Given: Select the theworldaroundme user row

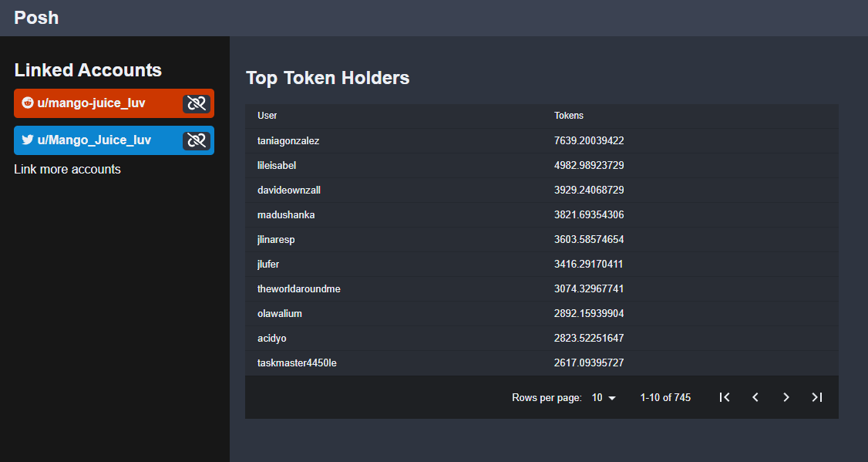Looking at the screenshot, I should tap(542, 288).
